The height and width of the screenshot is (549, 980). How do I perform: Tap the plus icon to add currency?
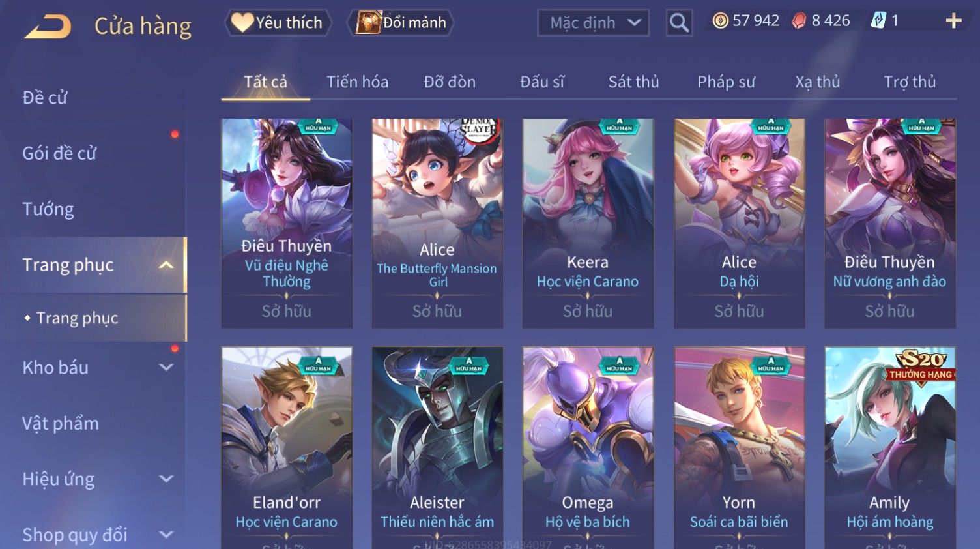953,22
